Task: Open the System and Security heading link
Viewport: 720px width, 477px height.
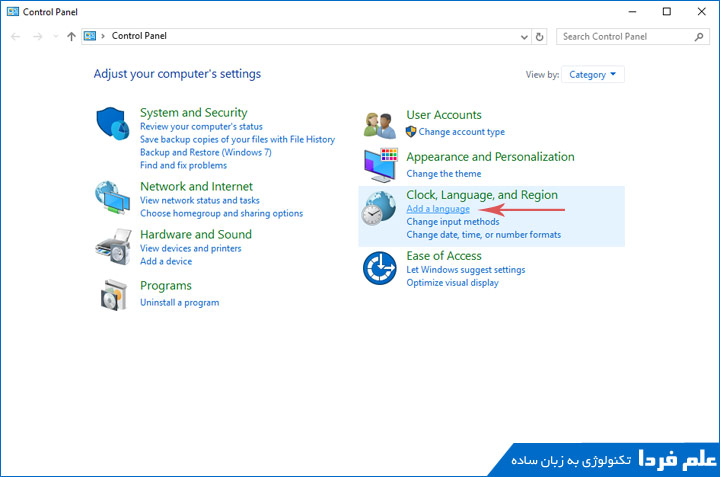Action: point(193,113)
